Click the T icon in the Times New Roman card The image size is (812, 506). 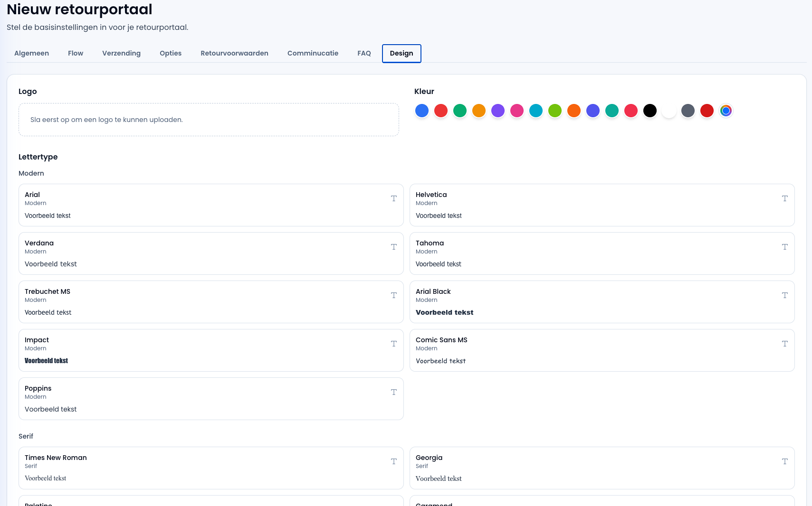pos(394,461)
